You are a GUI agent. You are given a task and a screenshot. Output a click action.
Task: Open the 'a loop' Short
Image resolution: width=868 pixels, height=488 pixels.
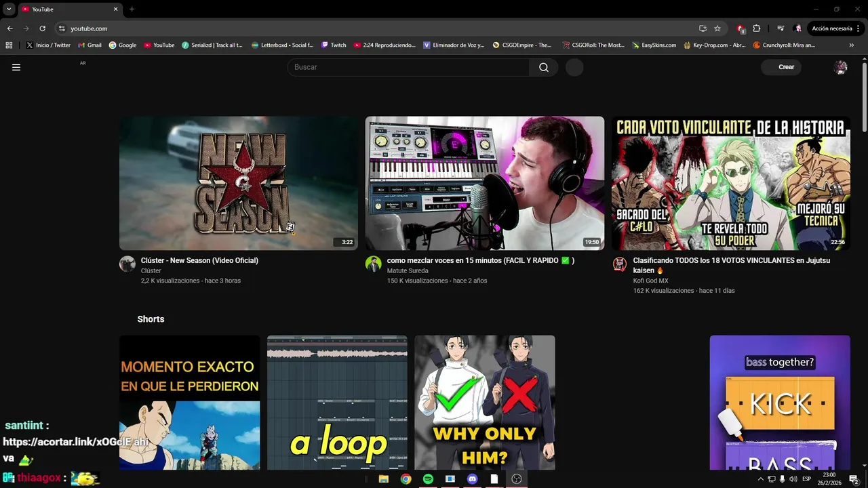337,403
